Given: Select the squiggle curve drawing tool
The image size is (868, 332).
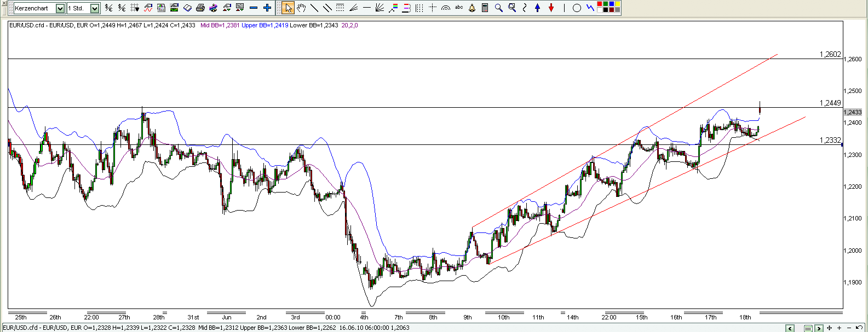Looking at the screenshot, I should pos(525,8).
